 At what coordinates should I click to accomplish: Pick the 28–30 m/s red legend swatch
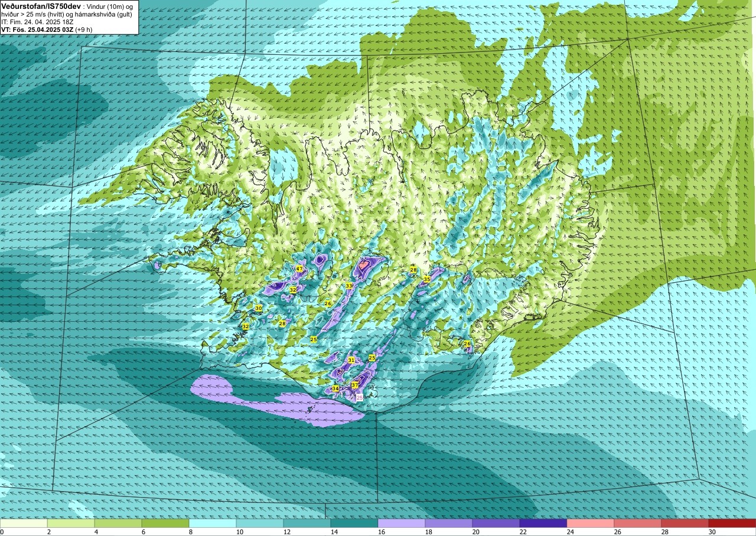(x=685, y=523)
